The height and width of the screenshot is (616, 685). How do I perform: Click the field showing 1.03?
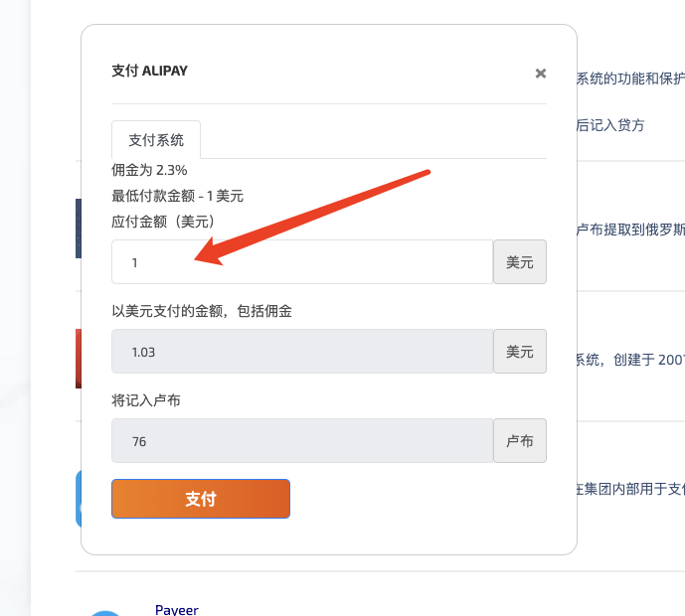[302, 352]
